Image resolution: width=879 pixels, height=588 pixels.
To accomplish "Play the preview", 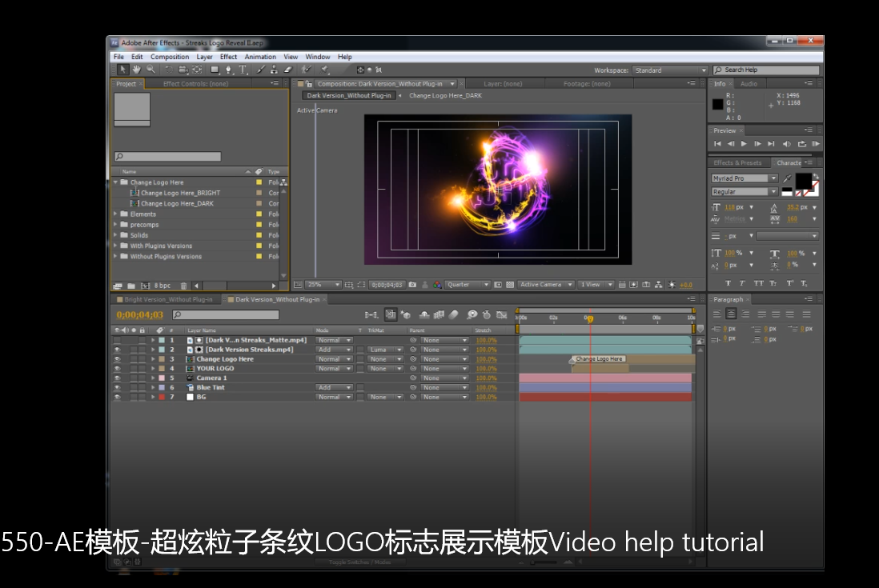I will pos(744,144).
